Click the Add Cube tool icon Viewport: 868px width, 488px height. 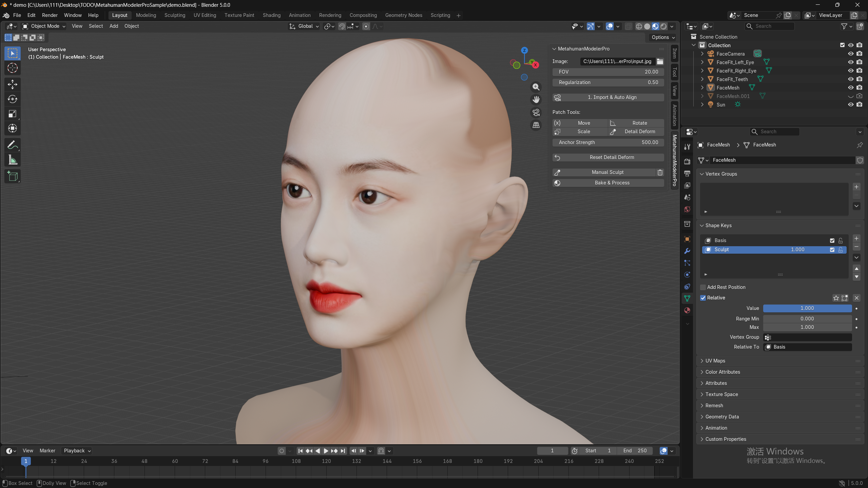coord(13,176)
